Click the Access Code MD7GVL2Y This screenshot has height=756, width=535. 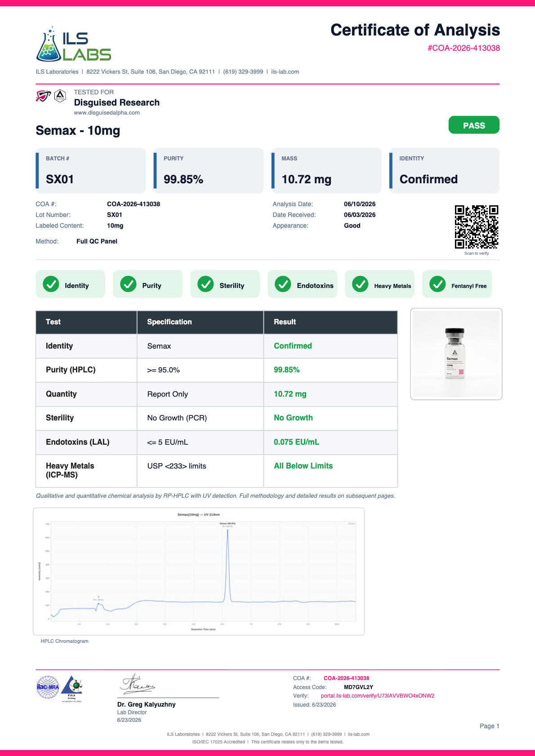coord(358,687)
